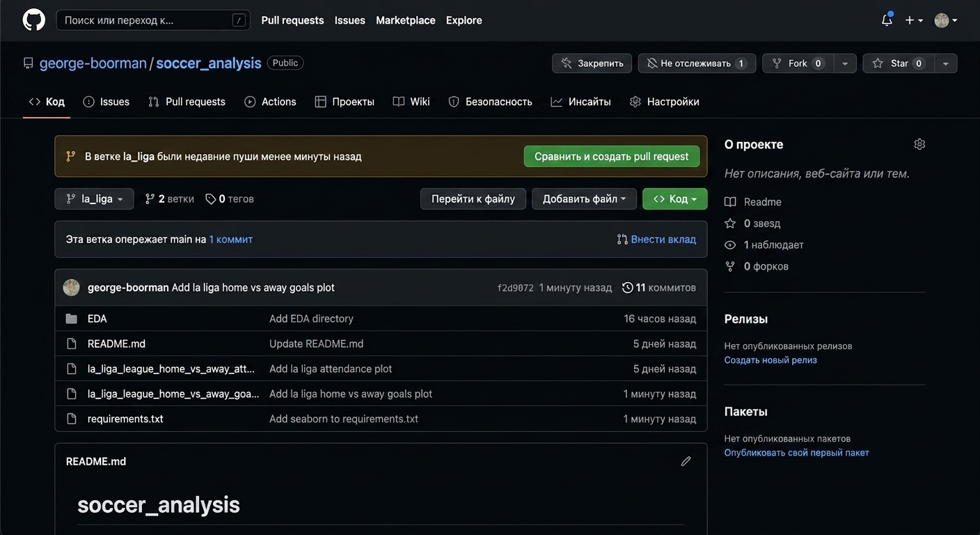Click Сравнить и создать pull request
Screen dimensions: 980x535
[612, 156]
